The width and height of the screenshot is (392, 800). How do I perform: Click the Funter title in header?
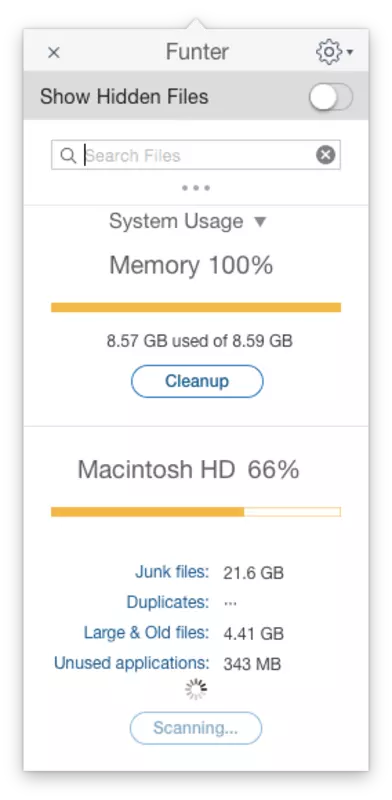click(x=197, y=52)
